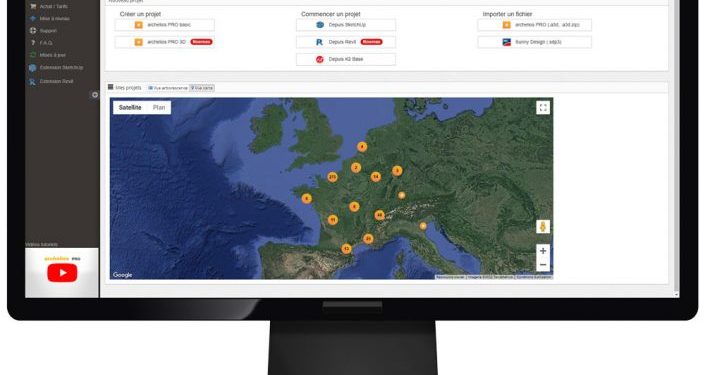Create an archelios PRO 3D project
705x375 pixels.
click(x=165, y=42)
